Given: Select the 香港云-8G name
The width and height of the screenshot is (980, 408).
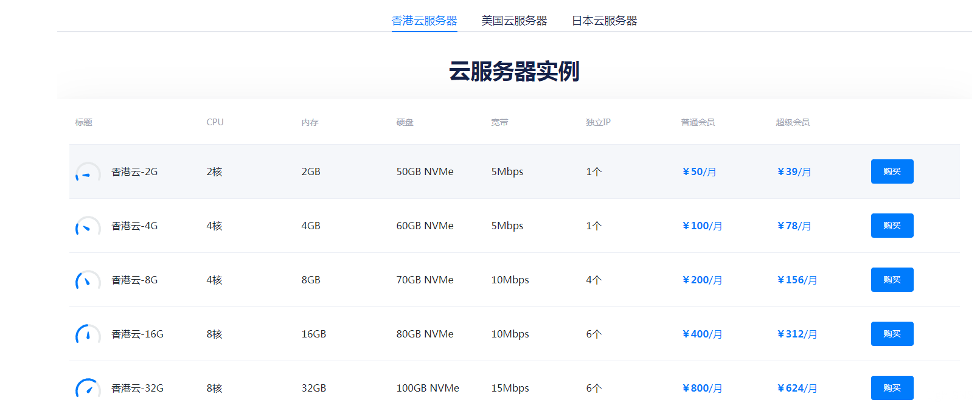Looking at the screenshot, I should click(x=134, y=280).
